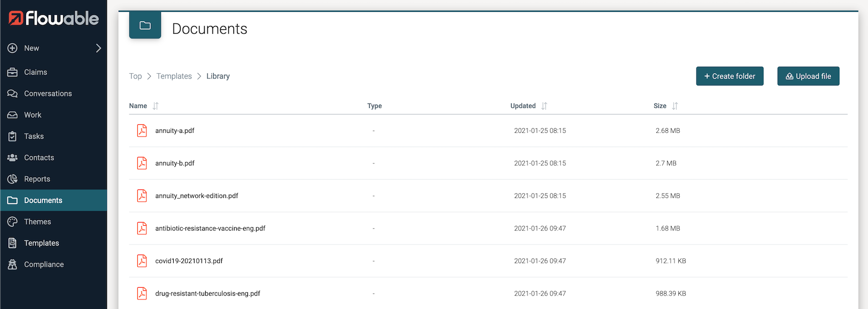Toggle sorting on the Size column
The width and height of the screenshot is (868, 309).
675,106
